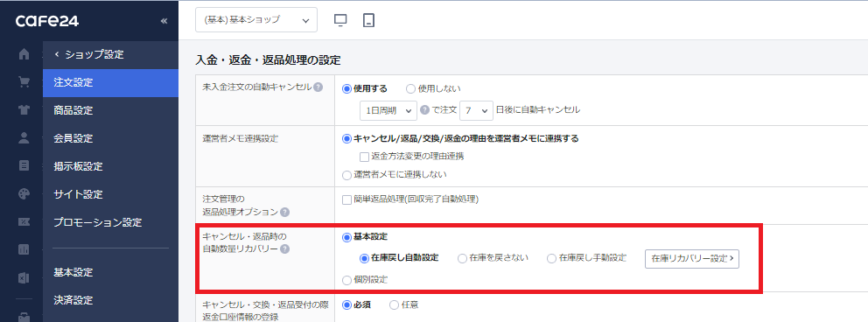
Task: Open the bar chart statistics icon
Action: pyautogui.click(x=24, y=249)
